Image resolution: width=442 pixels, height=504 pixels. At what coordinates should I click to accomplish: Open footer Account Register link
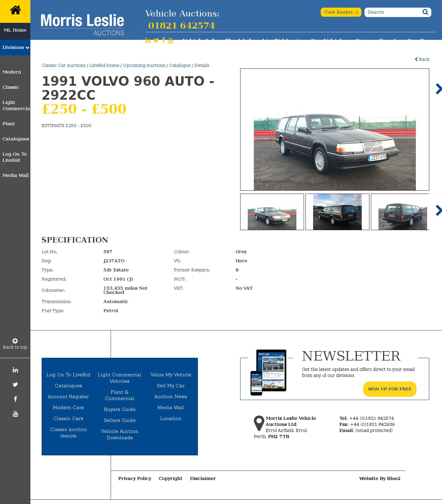click(68, 397)
